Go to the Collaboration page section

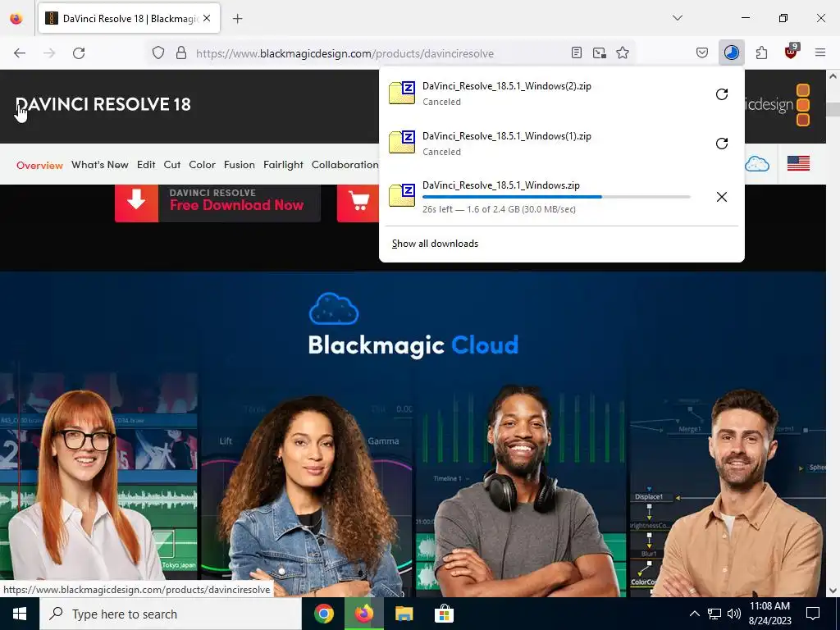[x=345, y=165]
